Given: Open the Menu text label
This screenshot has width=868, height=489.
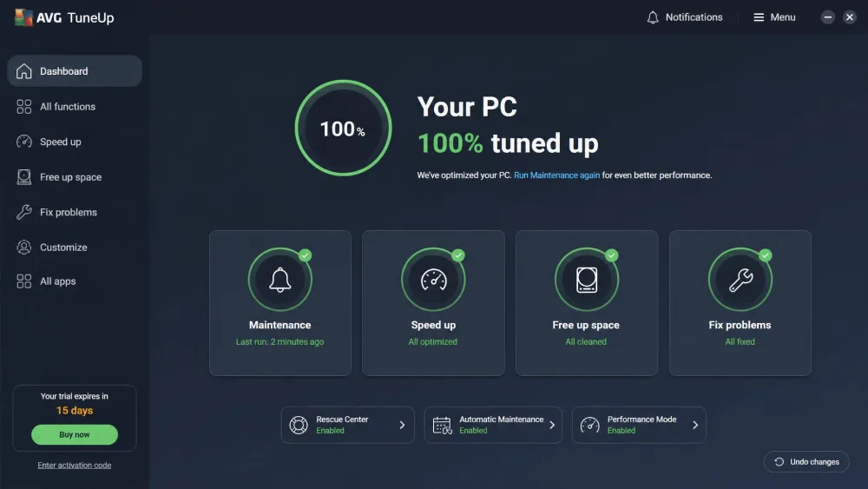Looking at the screenshot, I should point(783,17).
